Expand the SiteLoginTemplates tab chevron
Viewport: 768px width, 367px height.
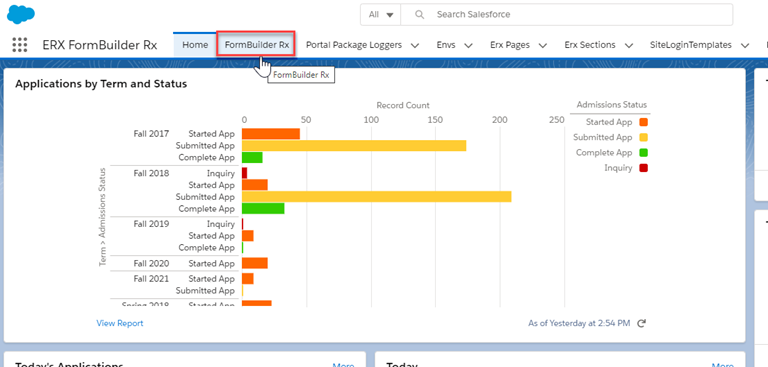[745, 46]
